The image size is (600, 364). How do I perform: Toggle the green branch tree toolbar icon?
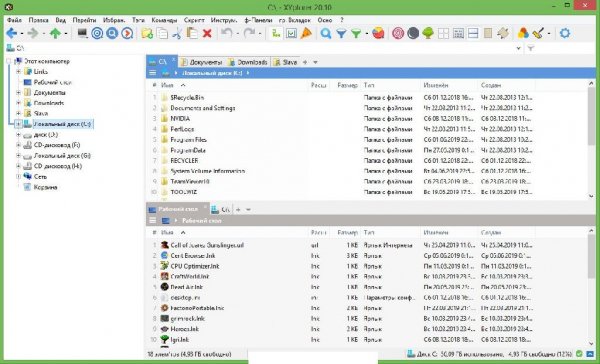(276, 34)
